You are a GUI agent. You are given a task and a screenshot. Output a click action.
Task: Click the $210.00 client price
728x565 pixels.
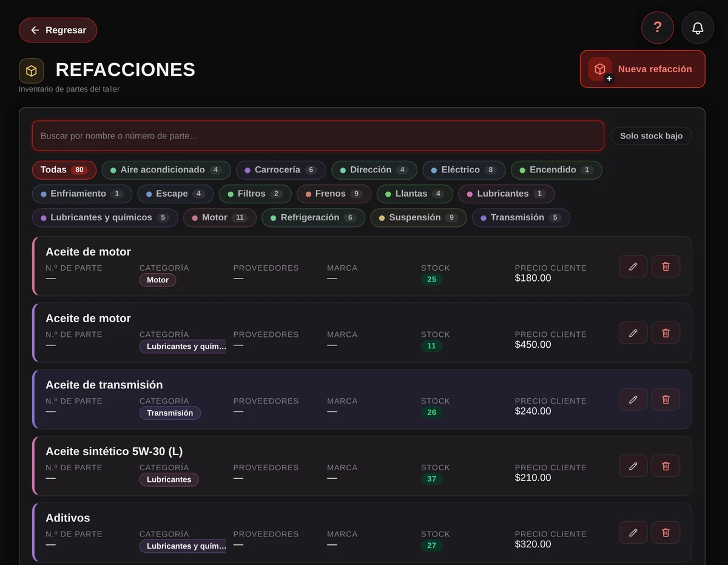click(x=533, y=478)
